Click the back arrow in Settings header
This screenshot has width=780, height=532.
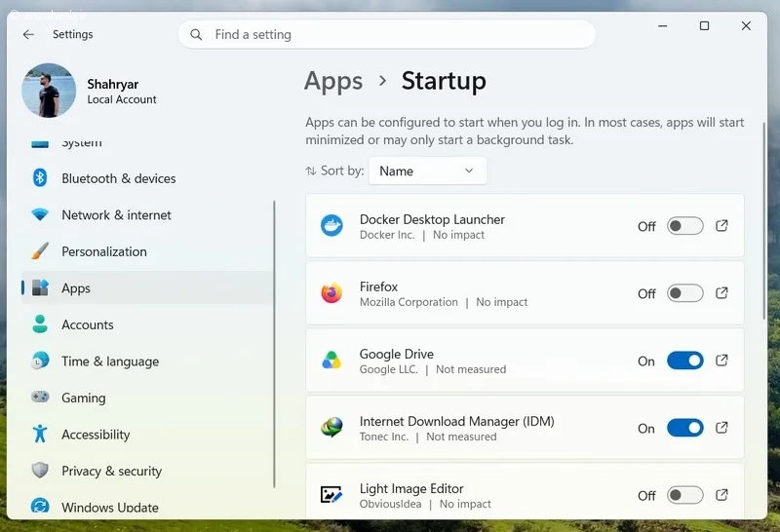(x=28, y=34)
